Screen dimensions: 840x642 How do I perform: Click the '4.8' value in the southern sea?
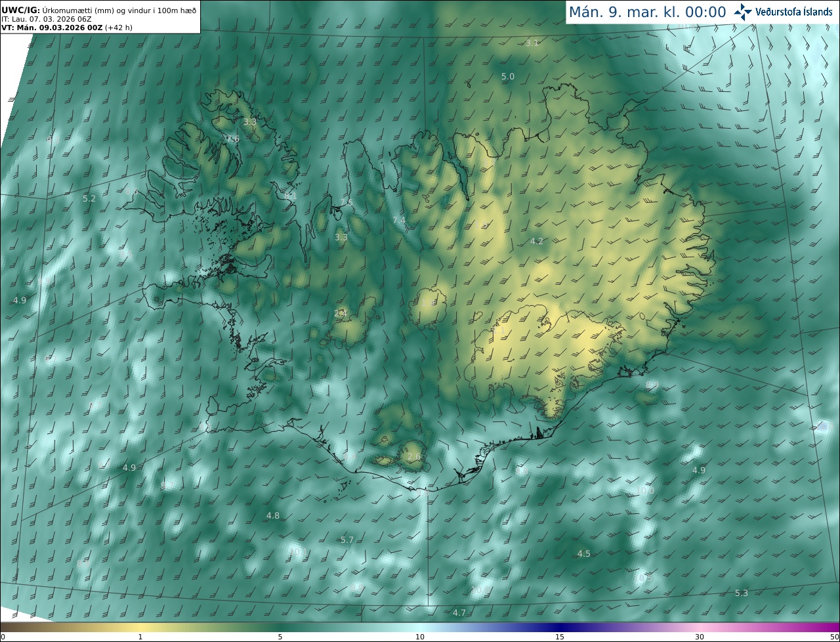point(273,516)
